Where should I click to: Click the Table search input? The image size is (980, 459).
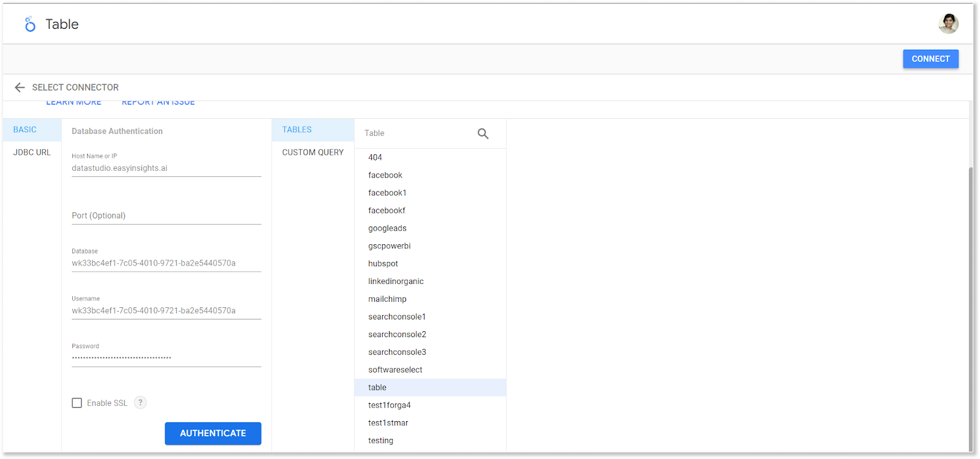pyautogui.click(x=418, y=133)
